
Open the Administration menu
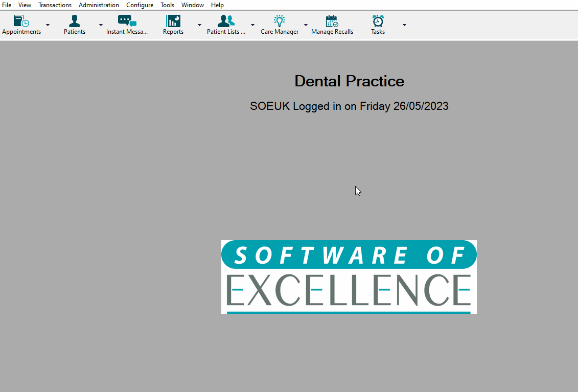coord(99,5)
